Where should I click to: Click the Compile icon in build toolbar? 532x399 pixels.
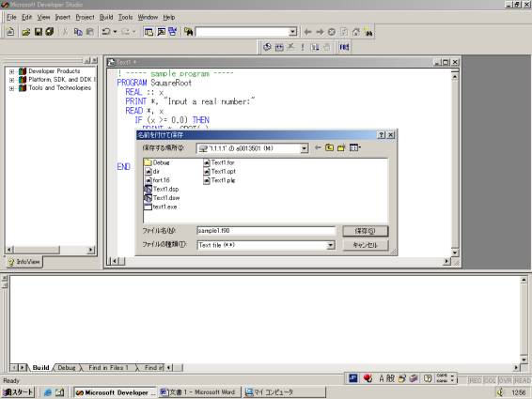click(267, 47)
